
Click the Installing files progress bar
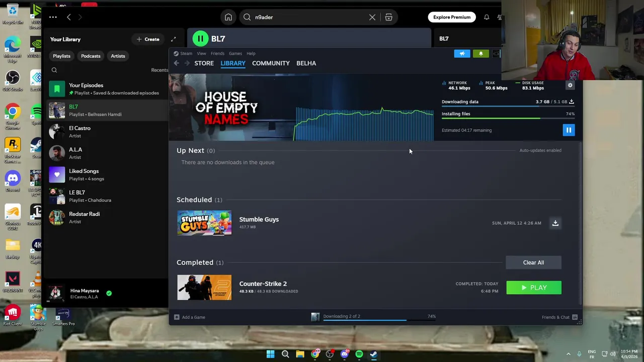point(508,119)
